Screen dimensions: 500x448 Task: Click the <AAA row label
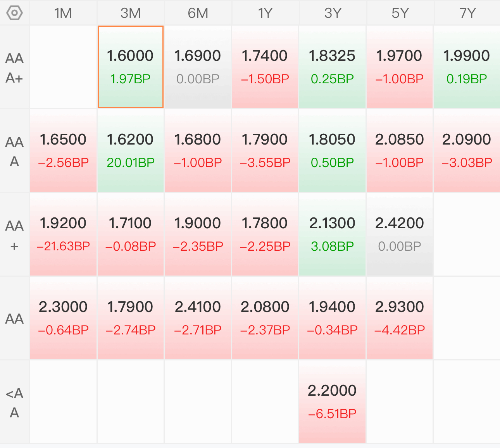tap(15, 403)
